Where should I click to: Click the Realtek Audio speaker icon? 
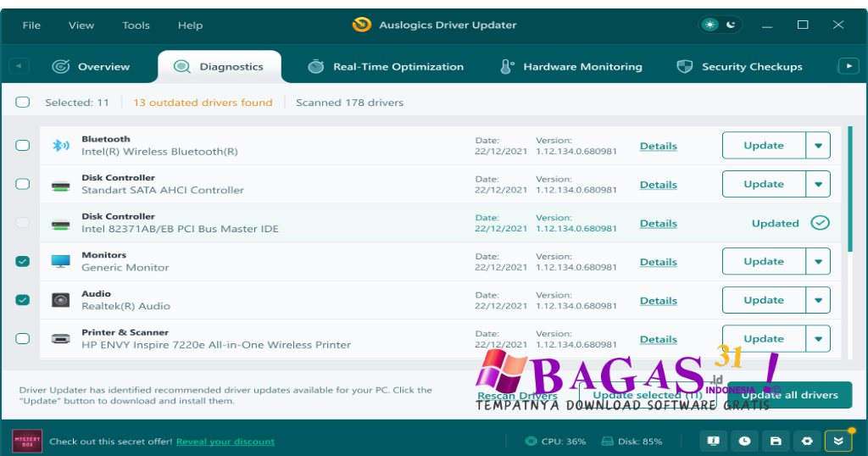60,300
